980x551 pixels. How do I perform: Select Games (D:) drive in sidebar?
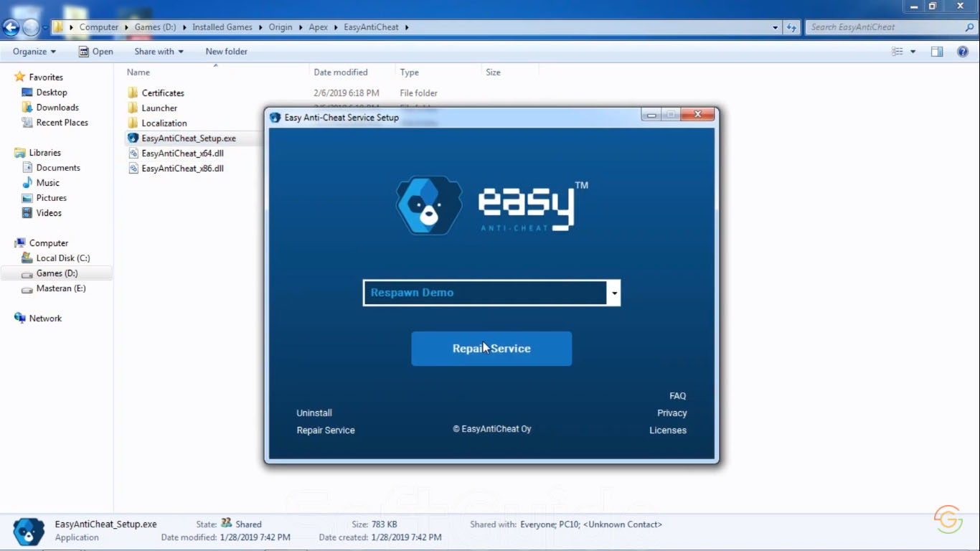pyautogui.click(x=57, y=273)
